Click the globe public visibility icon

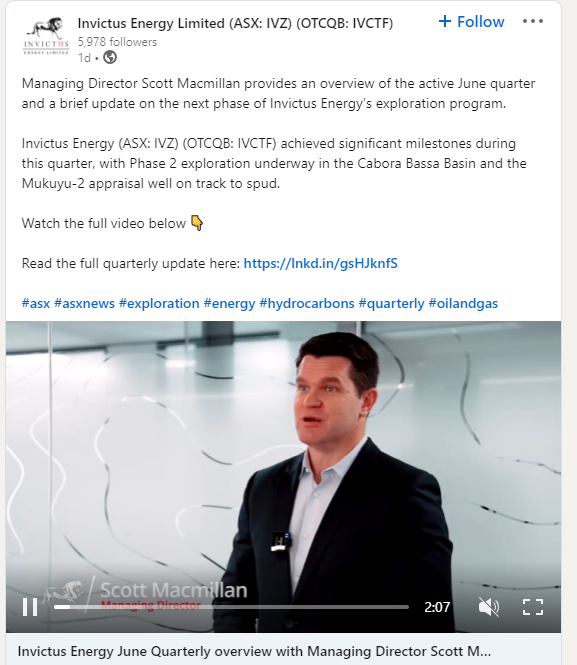tap(110, 57)
